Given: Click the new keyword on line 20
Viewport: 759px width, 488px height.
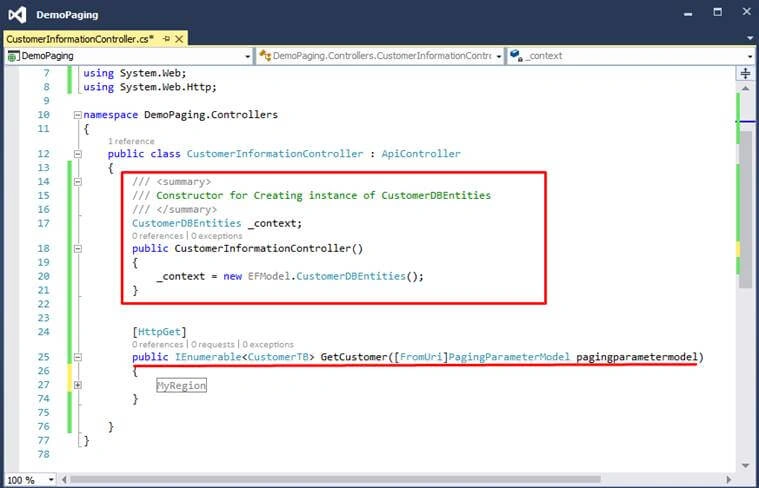Looking at the screenshot, I should click(x=232, y=276).
